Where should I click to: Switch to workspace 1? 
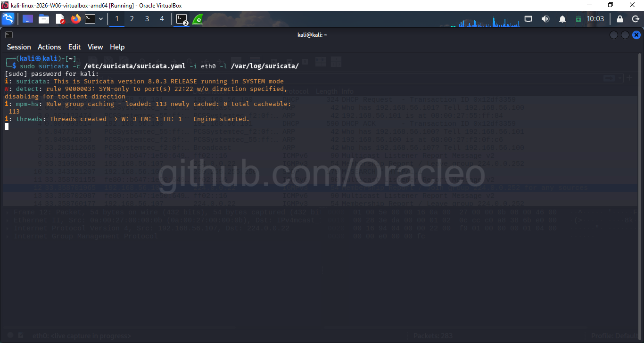click(x=117, y=19)
